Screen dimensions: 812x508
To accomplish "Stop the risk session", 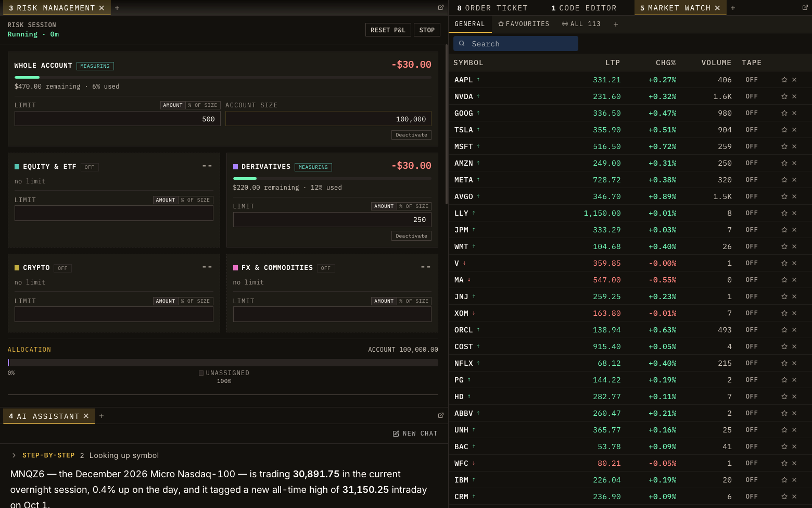I will point(427,30).
